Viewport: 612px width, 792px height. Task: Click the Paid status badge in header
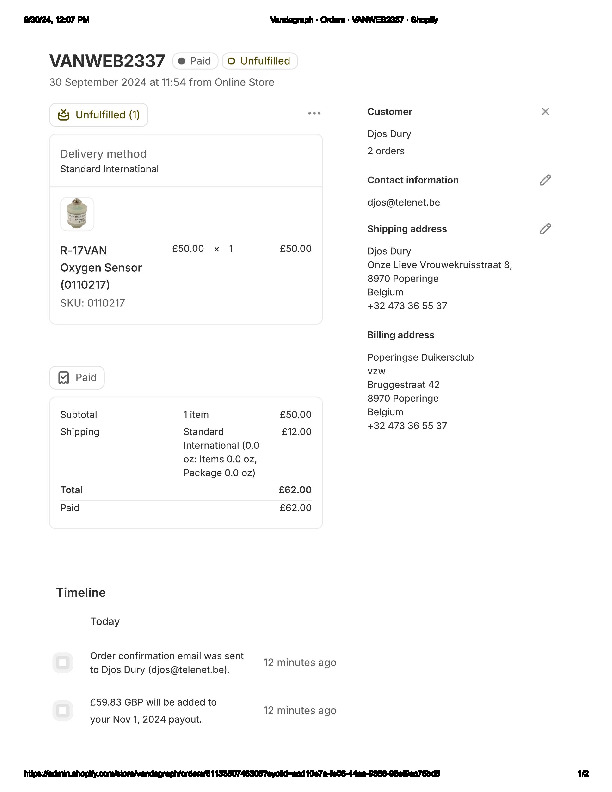(x=195, y=61)
